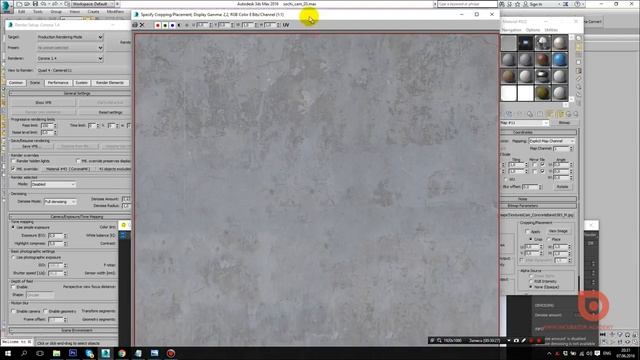Open the Group menu in 3ds Max

(x=56, y=11)
